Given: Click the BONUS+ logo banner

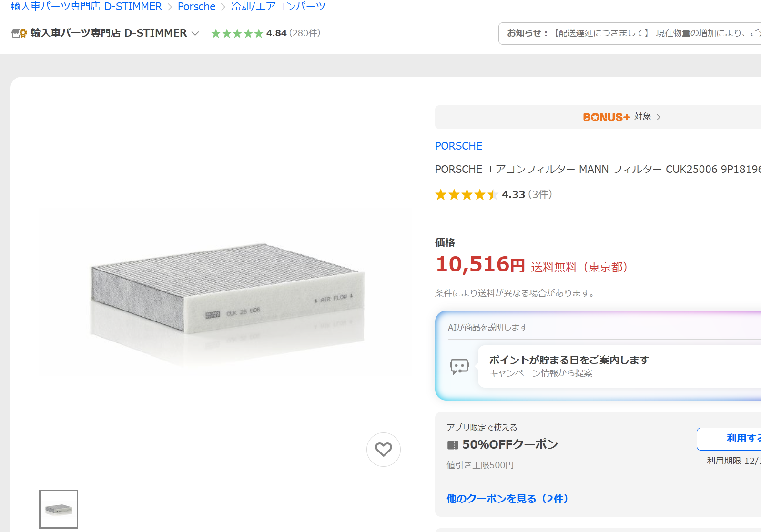Looking at the screenshot, I should coord(606,117).
